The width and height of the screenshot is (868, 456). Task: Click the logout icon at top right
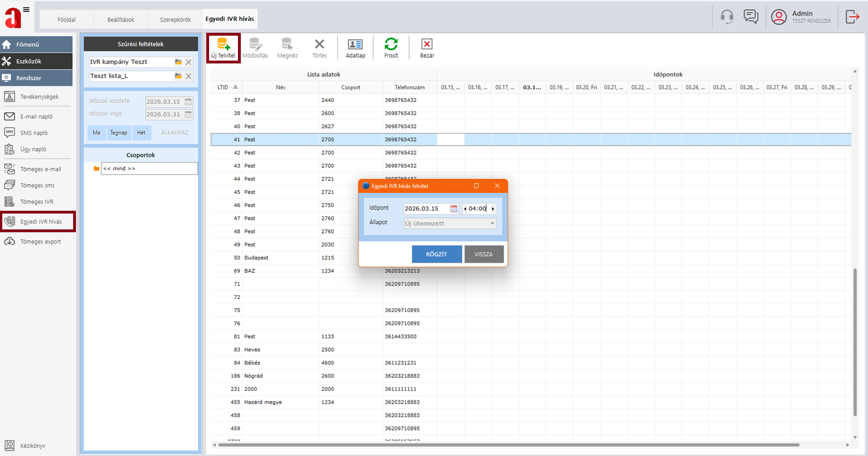pyautogui.click(x=852, y=17)
